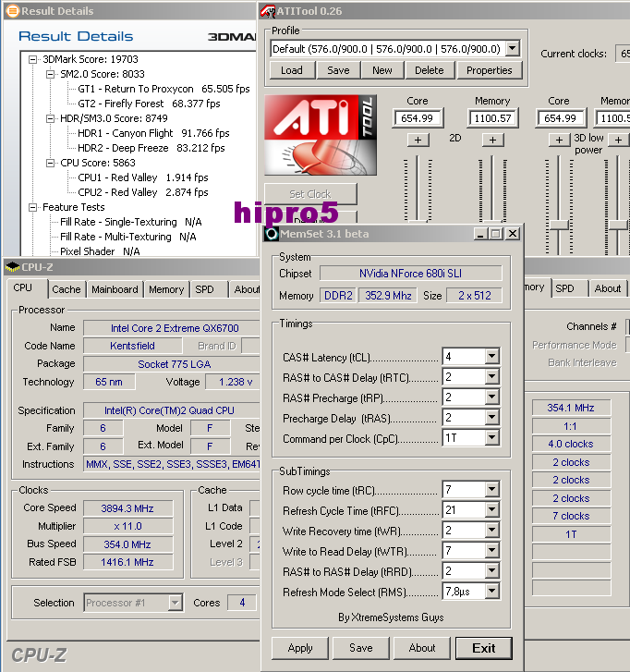Screen dimensions: 630x672
Task: Open the Command per Clock dropdown
Action: point(491,437)
